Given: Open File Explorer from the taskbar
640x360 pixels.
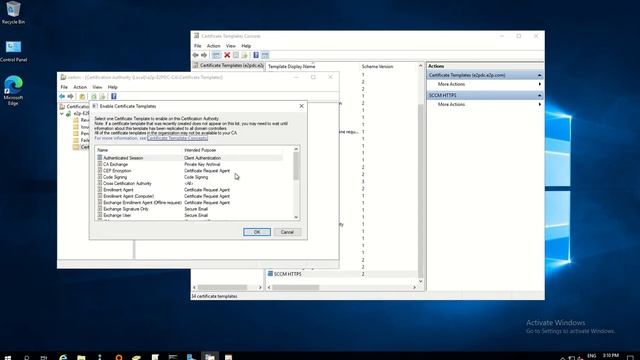Looking at the screenshot, I should tap(81, 358).
